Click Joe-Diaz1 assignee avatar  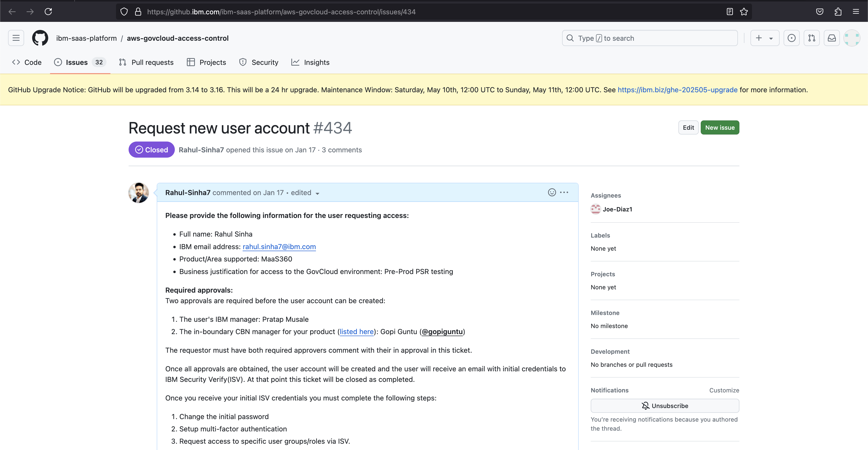[596, 209]
